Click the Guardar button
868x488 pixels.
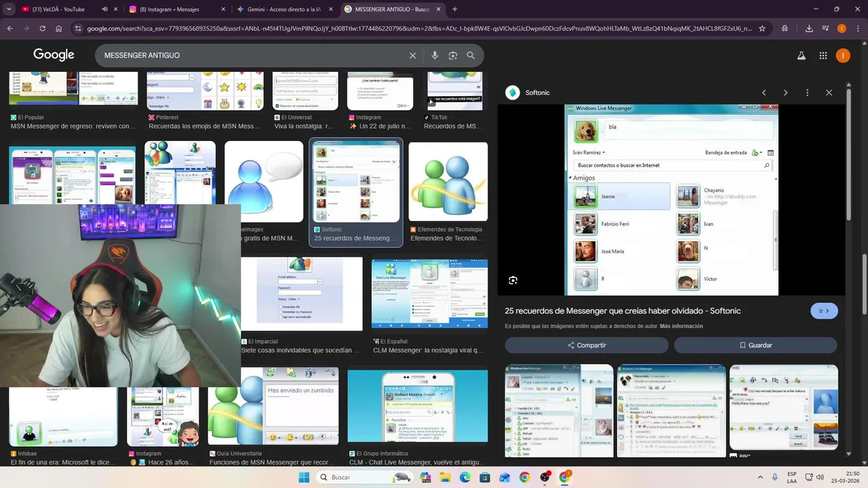coord(755,345)
